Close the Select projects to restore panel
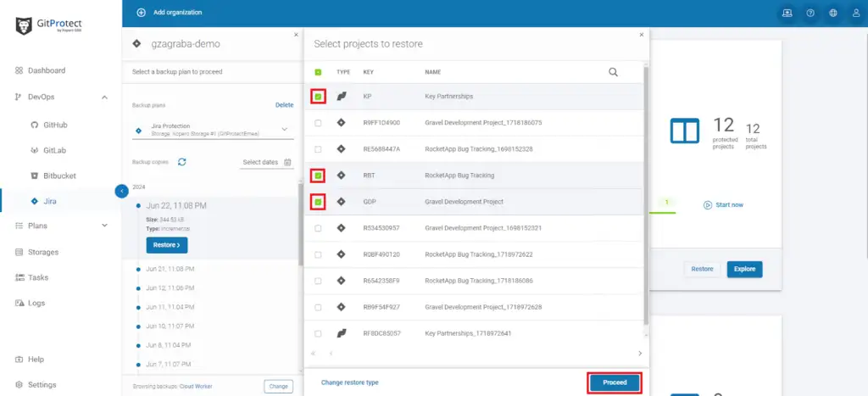 pyautogui.click(x=642, y=34)
